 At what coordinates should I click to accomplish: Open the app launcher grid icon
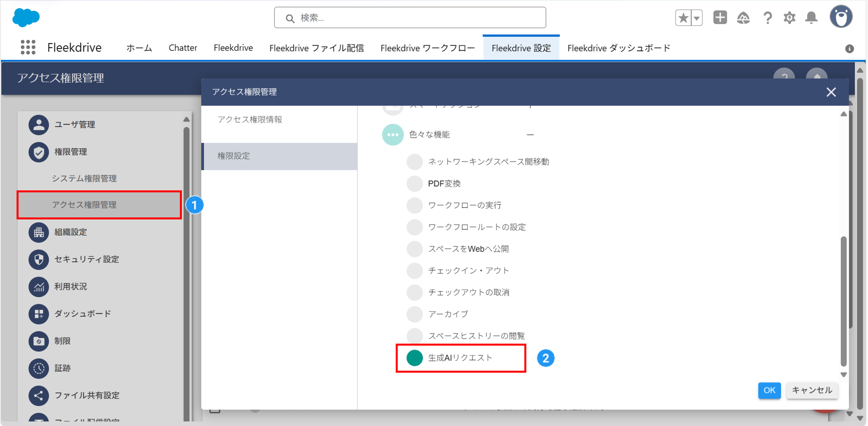(28, 47)
